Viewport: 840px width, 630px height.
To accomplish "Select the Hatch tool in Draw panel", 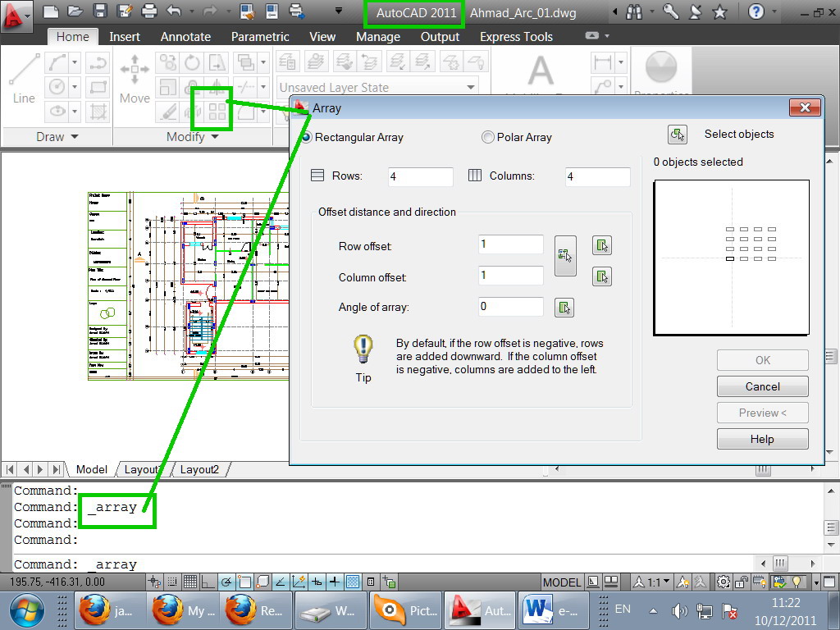I will coord(98,112).
